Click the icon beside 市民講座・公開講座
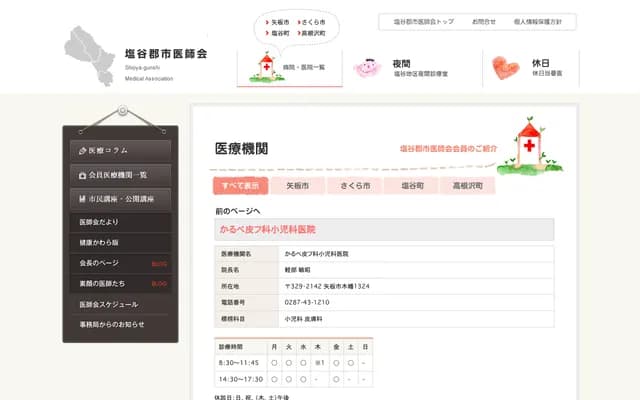 coord(82,200)
